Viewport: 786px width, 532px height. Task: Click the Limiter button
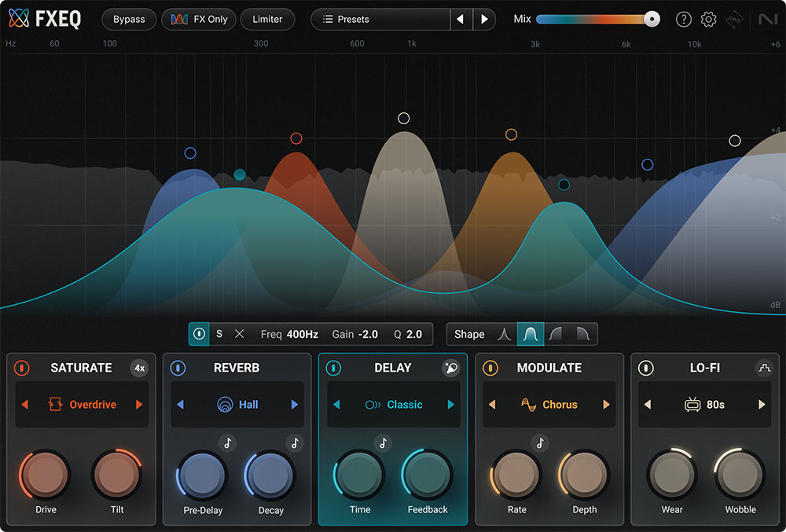267,19
